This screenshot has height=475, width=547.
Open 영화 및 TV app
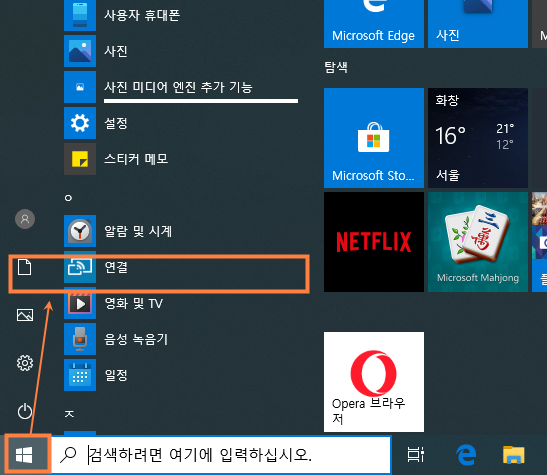pos(181,303)
